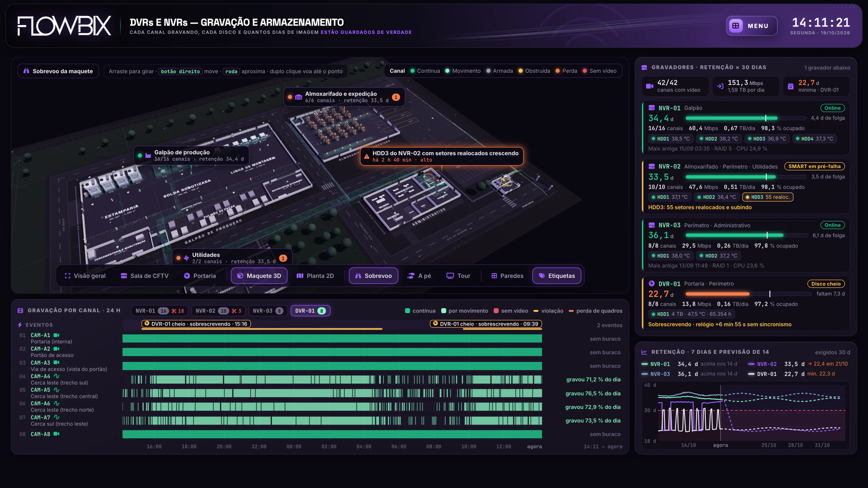Click the NVR-01 recorder icon

point(652,108)
